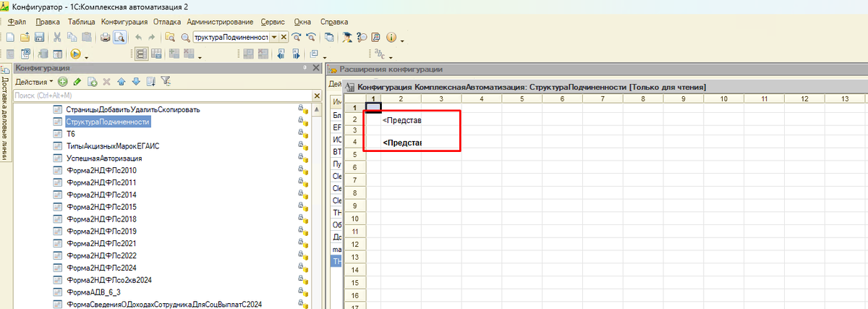Image resolution: width=868 pixels, height=309 pixels.
Task: Click the Paste clipboard icon
Action: pos(86,37)
